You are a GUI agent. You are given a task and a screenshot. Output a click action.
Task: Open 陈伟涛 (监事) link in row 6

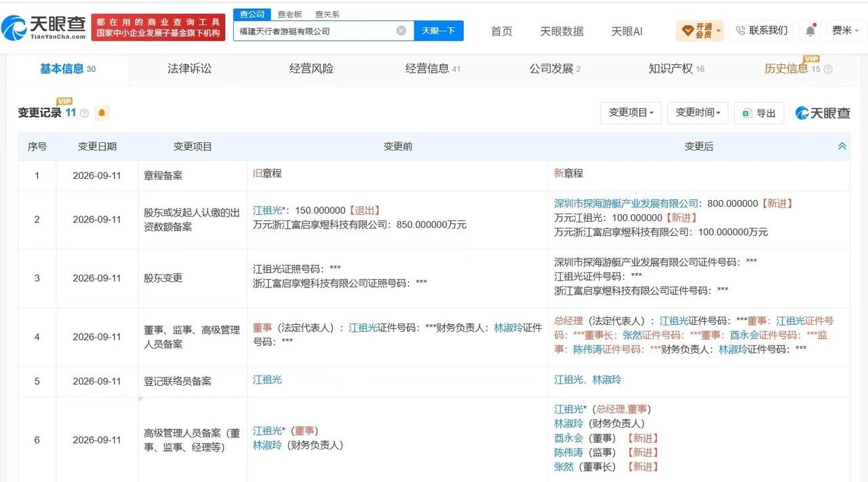pos(568,452)
